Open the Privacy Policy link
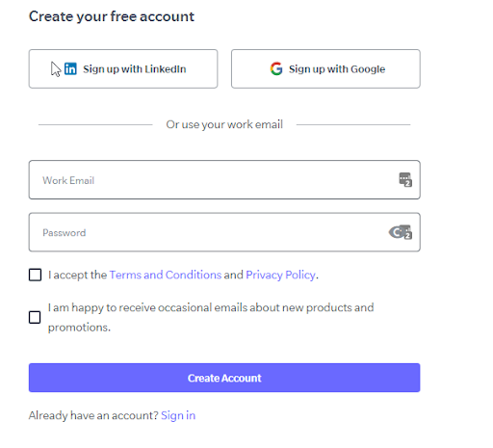The height and width of the screenshot is (448, 493). click(x=280, y=275)
